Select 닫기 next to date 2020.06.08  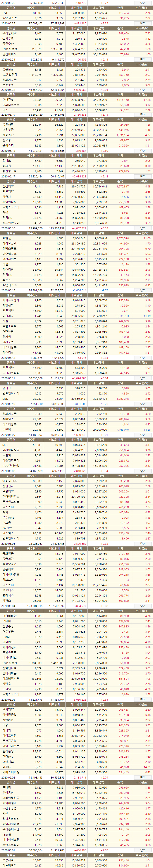click(143, 471)
